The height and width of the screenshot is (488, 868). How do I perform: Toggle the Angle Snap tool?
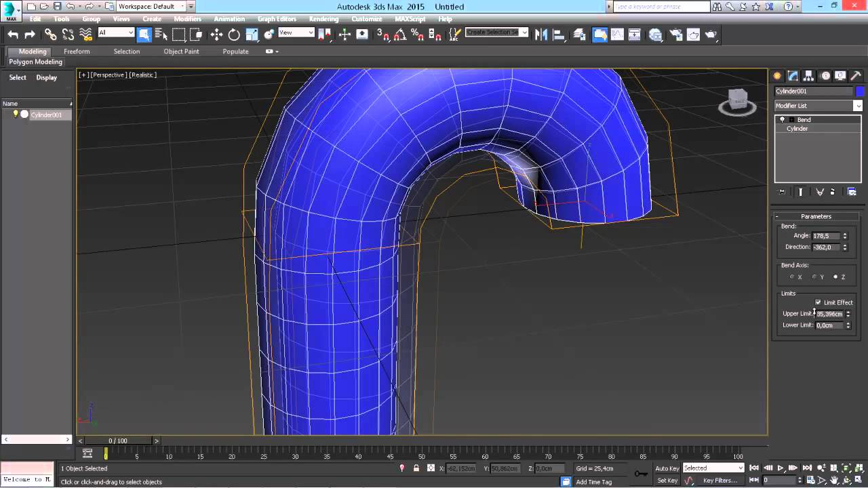click(x=400, y=35)
